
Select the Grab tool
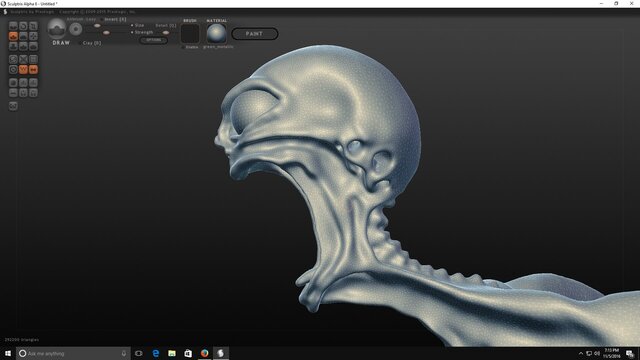(33, 36)
